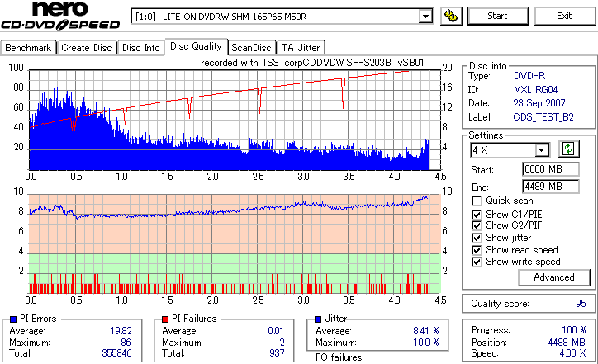Toggle the Show C1/PIE checkbox
Screen dimensions: 598x364
click(477, 215)
